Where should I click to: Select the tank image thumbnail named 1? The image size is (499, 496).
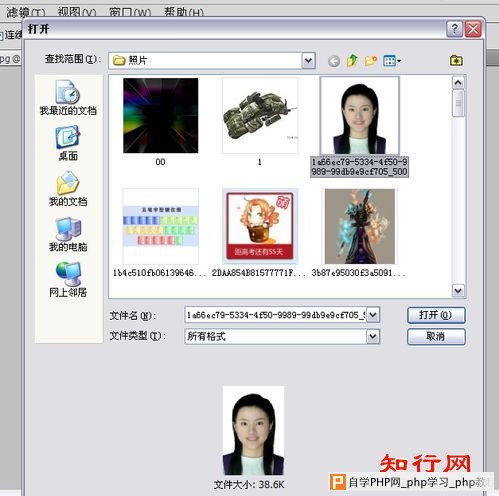[260, 115]
